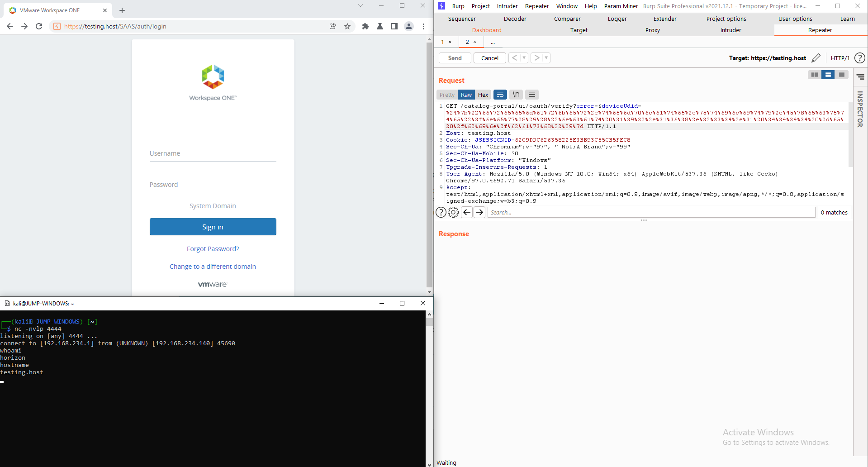Open request editor hamburger options menu

[x=532, y=95]
